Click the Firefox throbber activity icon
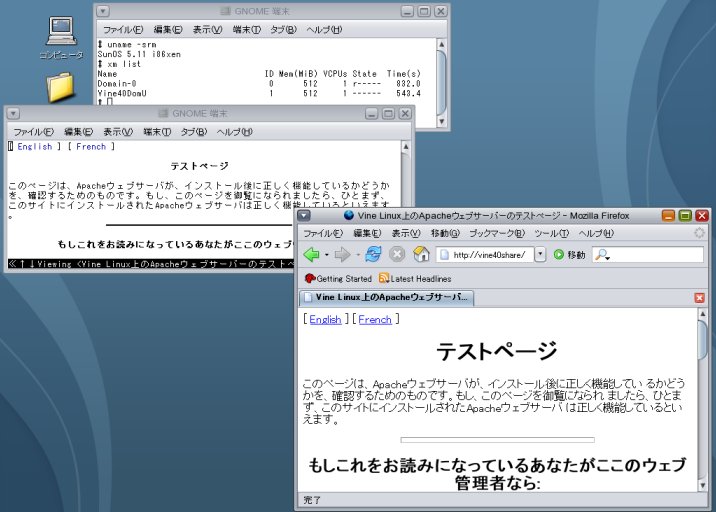 click(x=699, y=233)
